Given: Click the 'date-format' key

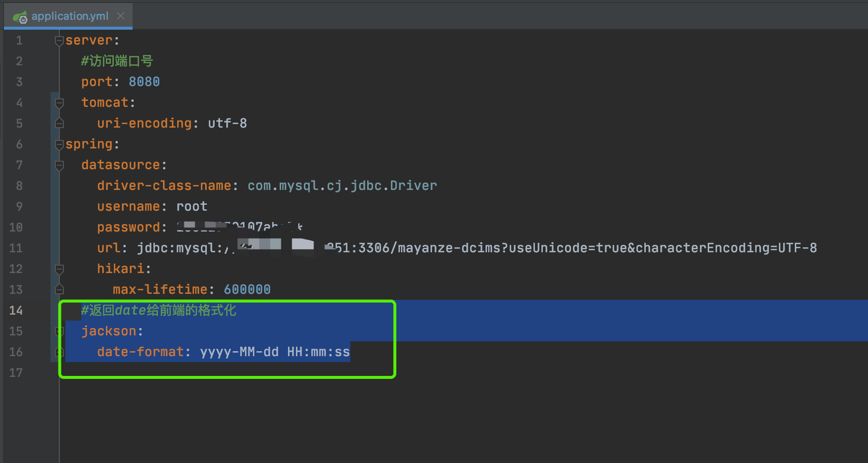Looking at the screenshot, I should 141,352.
